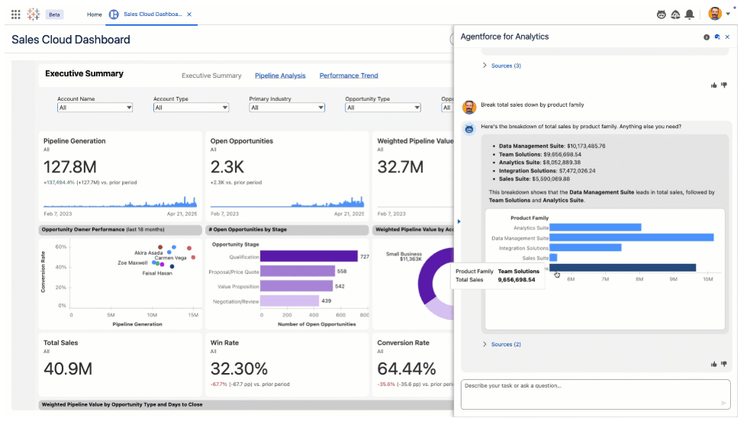Viewport: 750px width, 428px height.
Task: Give thumbs up to the product family response
Action: click(x=714, y=364)
